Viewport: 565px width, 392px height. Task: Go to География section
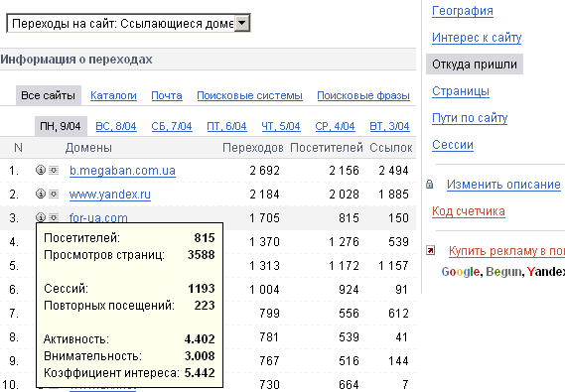click(463, 11)
